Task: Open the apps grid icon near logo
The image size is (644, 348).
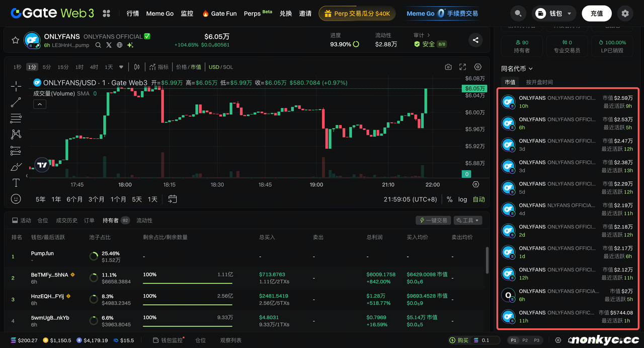Action: [x=107, y=14]
